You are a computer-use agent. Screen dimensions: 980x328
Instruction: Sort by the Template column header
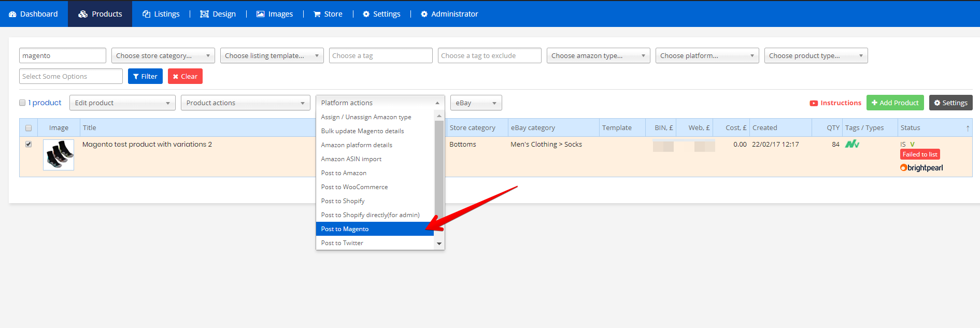click(x=622, y=128)
